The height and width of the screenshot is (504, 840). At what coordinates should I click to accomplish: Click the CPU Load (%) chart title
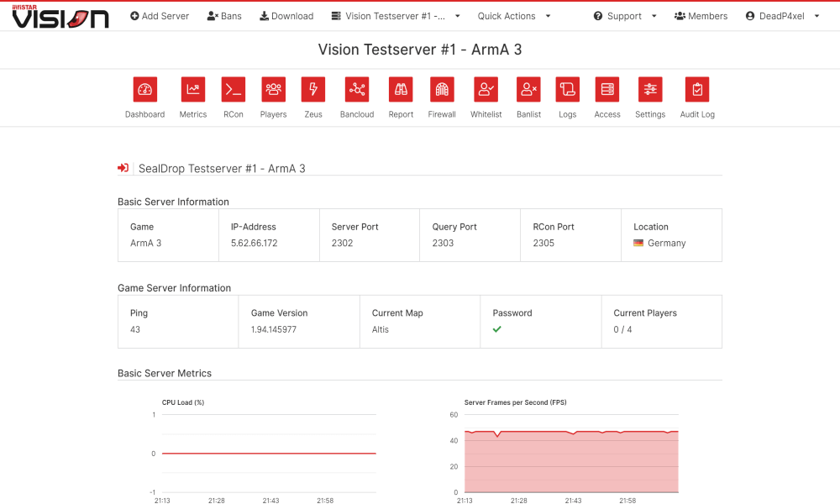tap(182, 402)
